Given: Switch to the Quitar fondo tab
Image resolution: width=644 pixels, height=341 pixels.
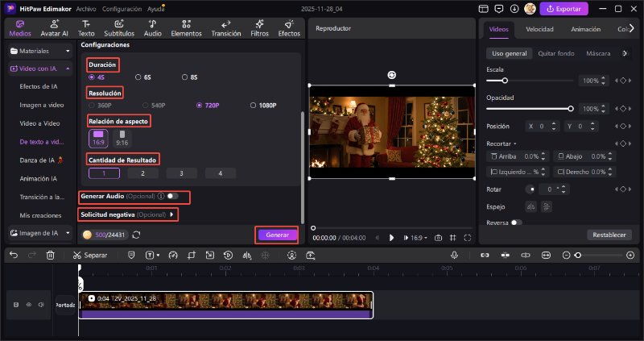Looking at the screenshot, I should click(556, 53).
